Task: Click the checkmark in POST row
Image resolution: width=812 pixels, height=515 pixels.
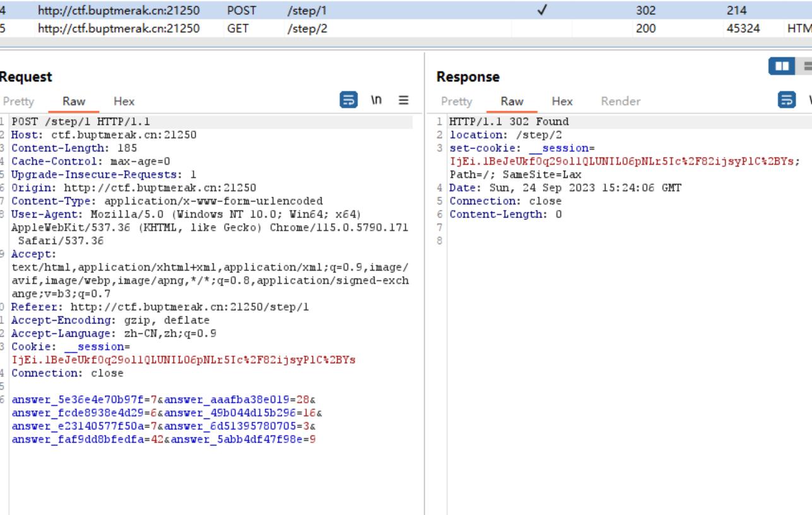Action: point(541,10)
